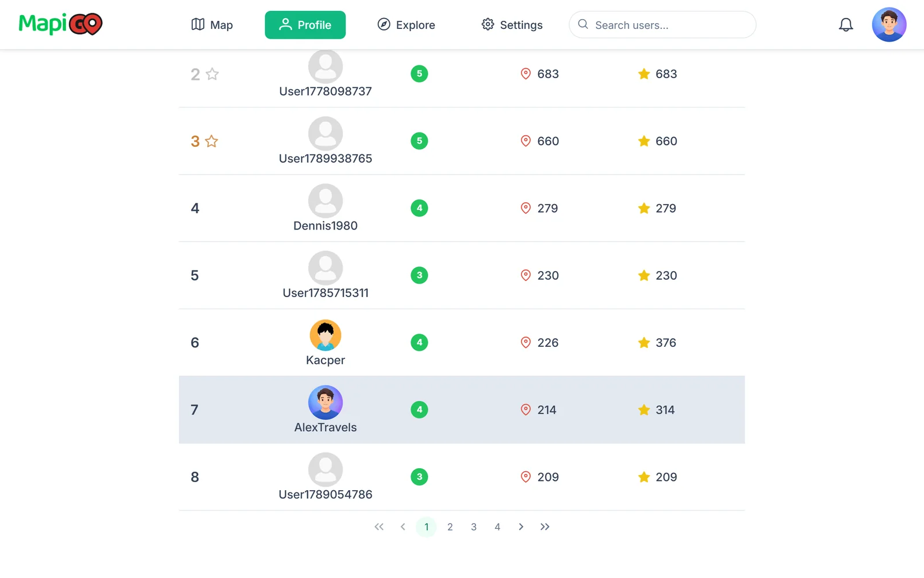Switch to the Profile tab

[x=305, y=25]
